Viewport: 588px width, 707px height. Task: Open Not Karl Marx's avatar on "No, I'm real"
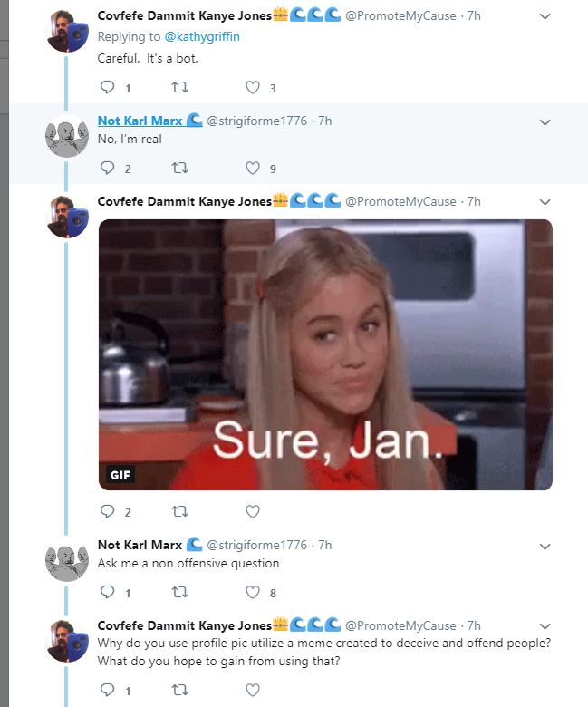point(66,139)
